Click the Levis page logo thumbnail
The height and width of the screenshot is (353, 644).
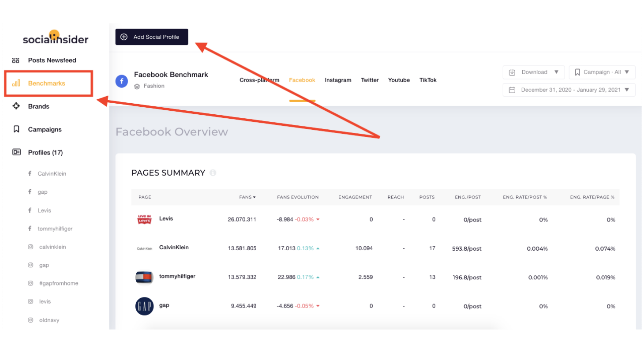click(144, 219)
